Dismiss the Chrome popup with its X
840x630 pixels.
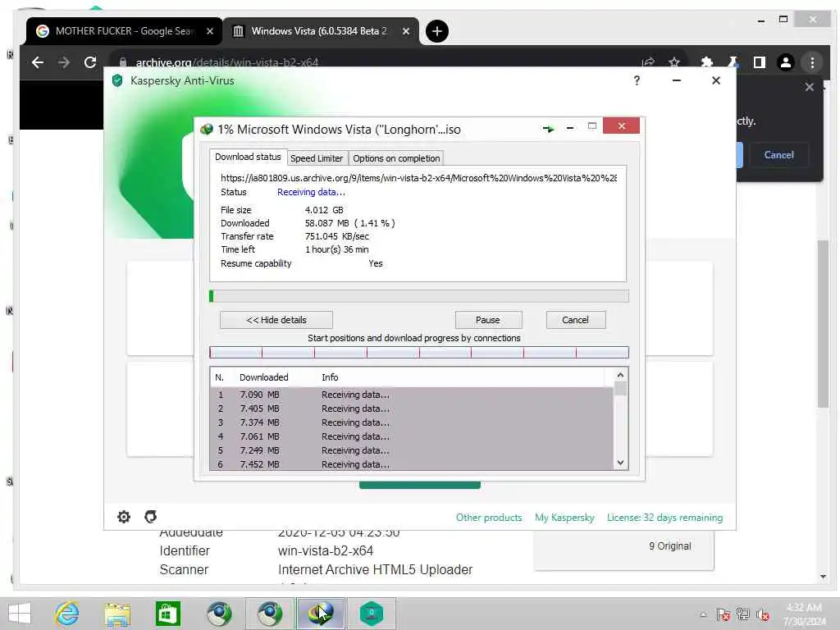(809, 87)
